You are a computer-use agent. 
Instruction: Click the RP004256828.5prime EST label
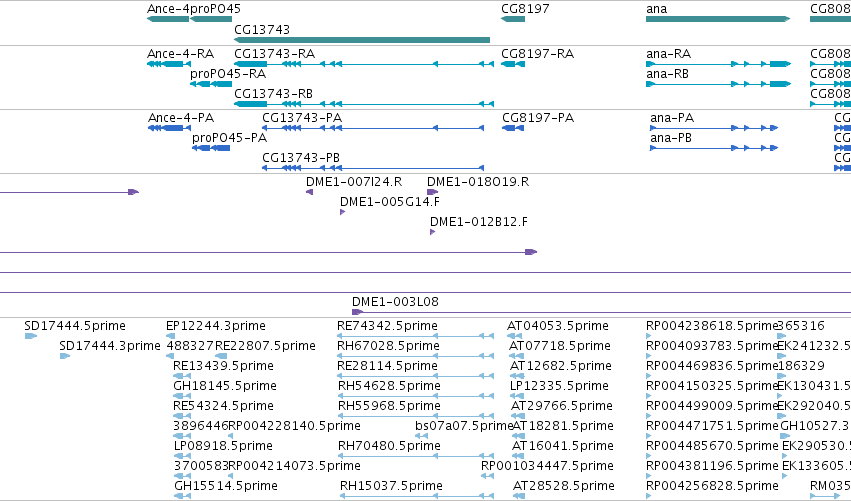point(712,486)
